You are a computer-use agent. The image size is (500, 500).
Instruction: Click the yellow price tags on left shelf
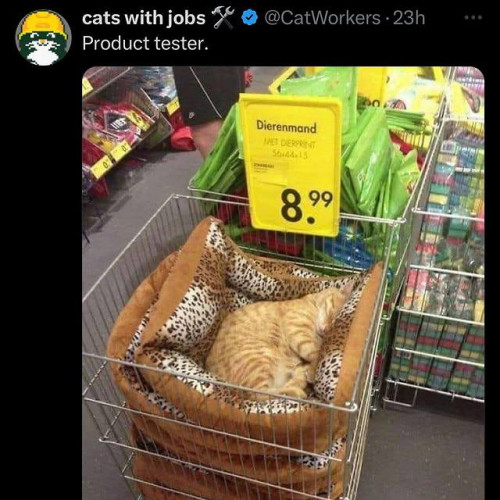(111, 162)
